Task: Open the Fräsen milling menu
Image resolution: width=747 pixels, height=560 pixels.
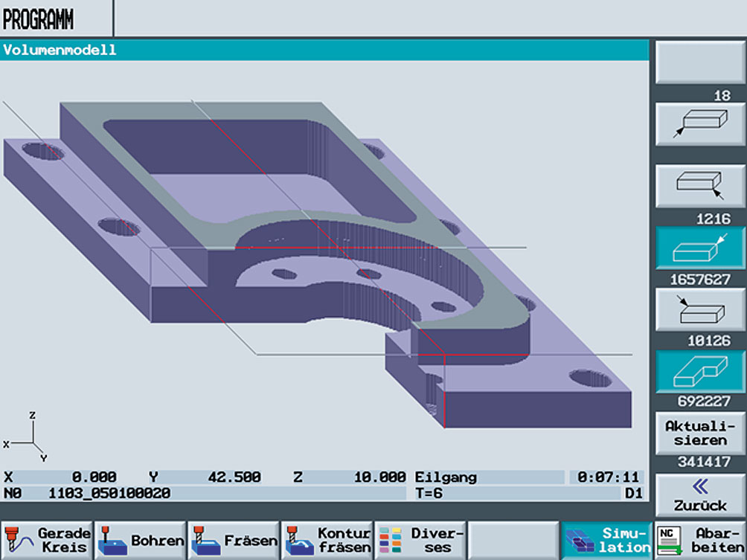Action: pos(234,541)
